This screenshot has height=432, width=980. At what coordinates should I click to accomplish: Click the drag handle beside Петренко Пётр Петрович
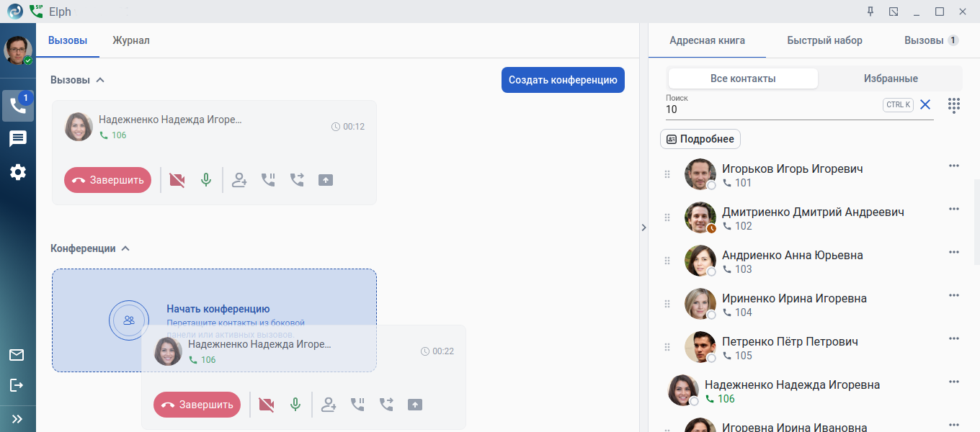pos(667,348)
